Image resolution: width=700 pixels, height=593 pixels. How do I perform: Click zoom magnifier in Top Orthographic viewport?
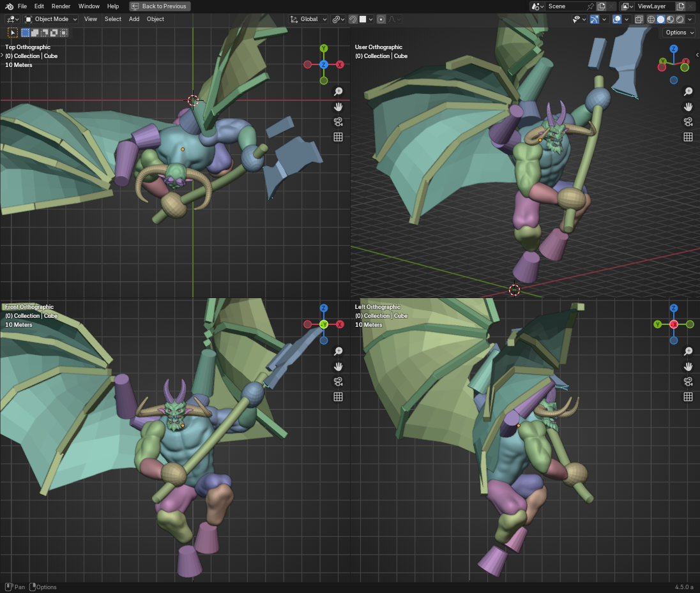pyautogui.click(x=339, y=91)
